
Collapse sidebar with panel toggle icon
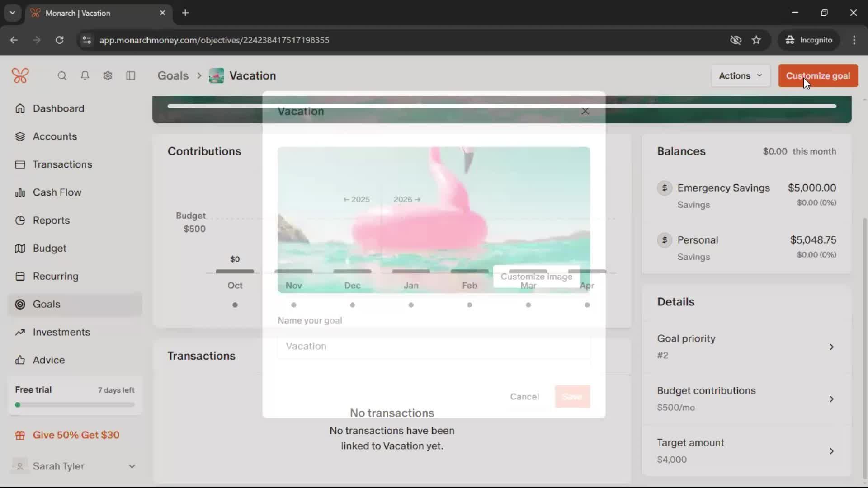[x=131, y=76]
